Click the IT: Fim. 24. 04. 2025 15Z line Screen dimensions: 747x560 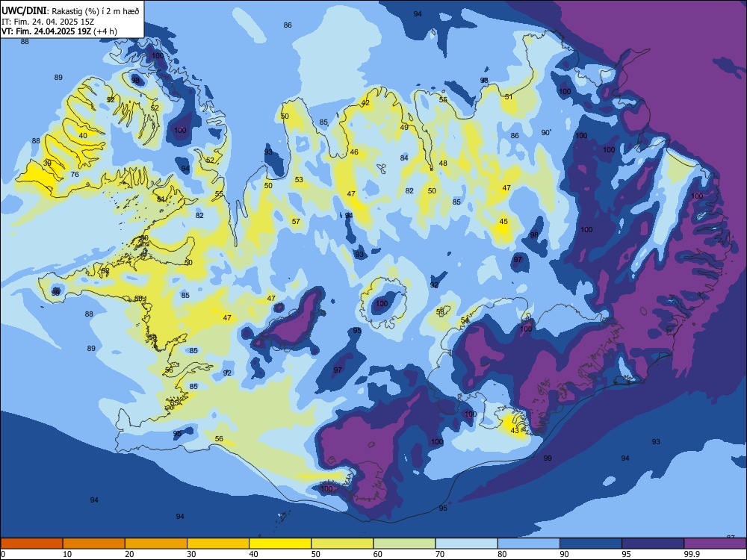(49, 22)
